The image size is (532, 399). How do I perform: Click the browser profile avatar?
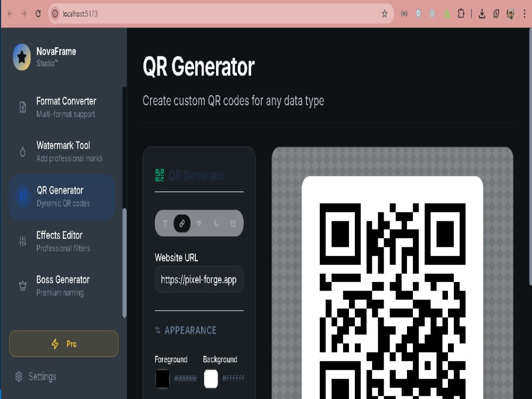click(510, 14)
